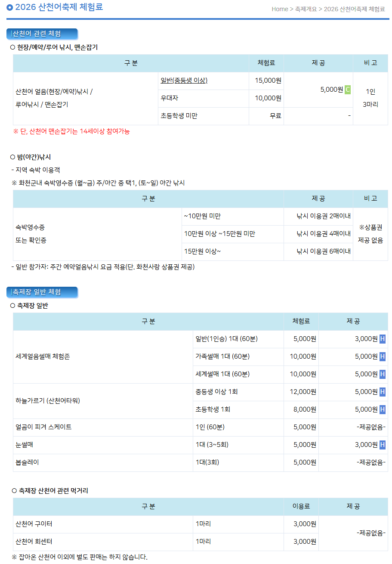Screen dimensions: 392x564
Task: Click the H icon in the 세계썰매 1대 row
Action: coord(383,374)
